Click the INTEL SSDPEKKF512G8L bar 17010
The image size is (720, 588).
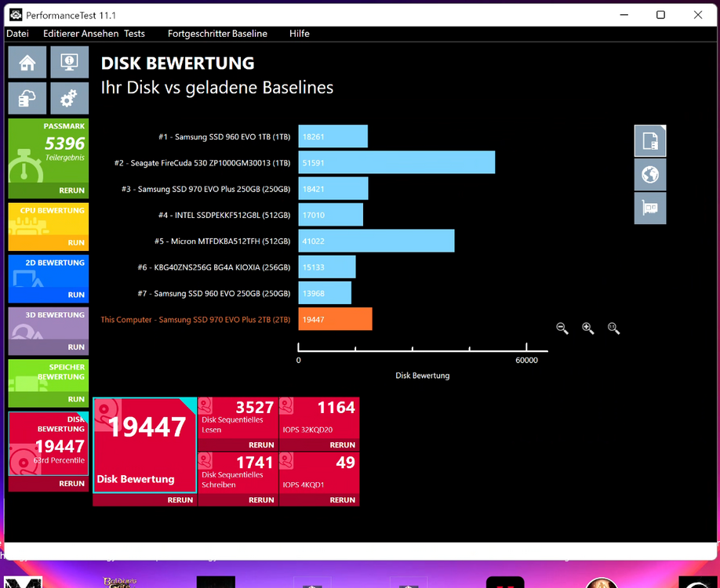(x=331, y=215)
